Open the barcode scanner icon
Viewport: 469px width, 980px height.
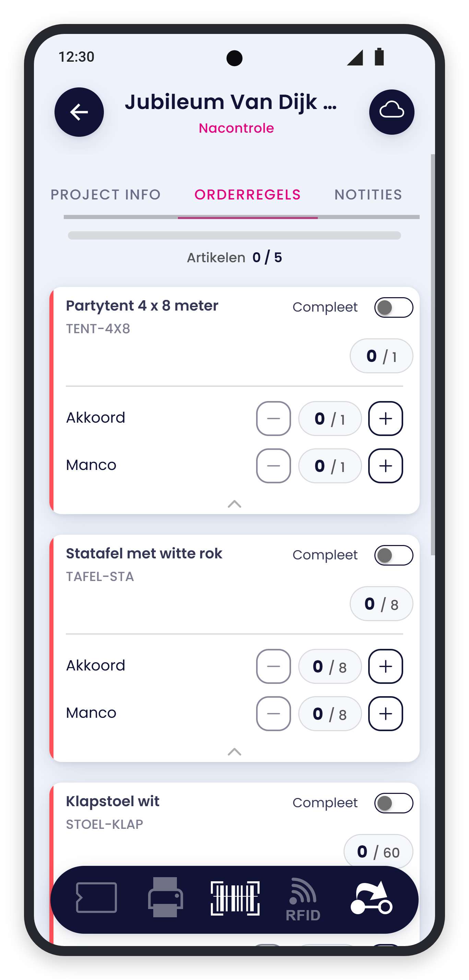[x=235, y=898]
